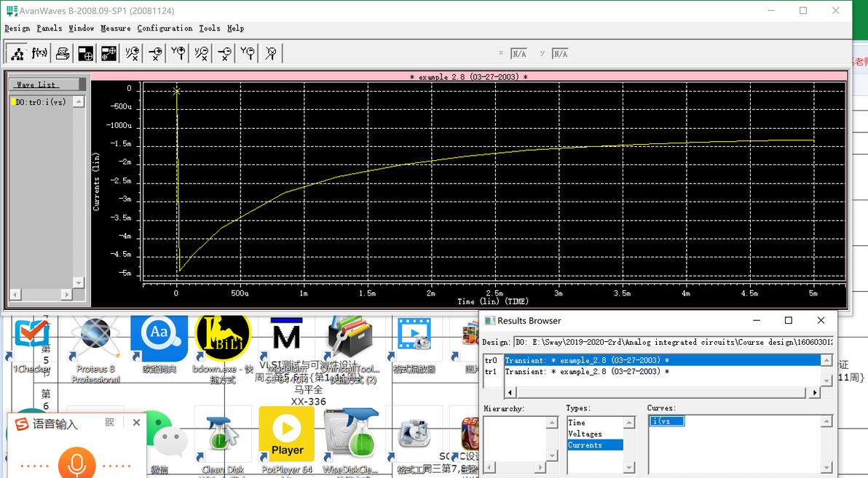Select second Transient example_2.8 row for tr1
This screenshot has width=868, height=478.
662,371
